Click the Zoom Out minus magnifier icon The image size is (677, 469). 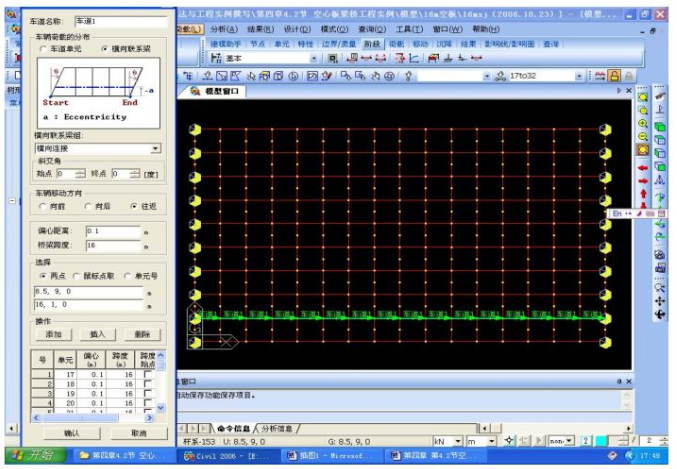(643, 137)
